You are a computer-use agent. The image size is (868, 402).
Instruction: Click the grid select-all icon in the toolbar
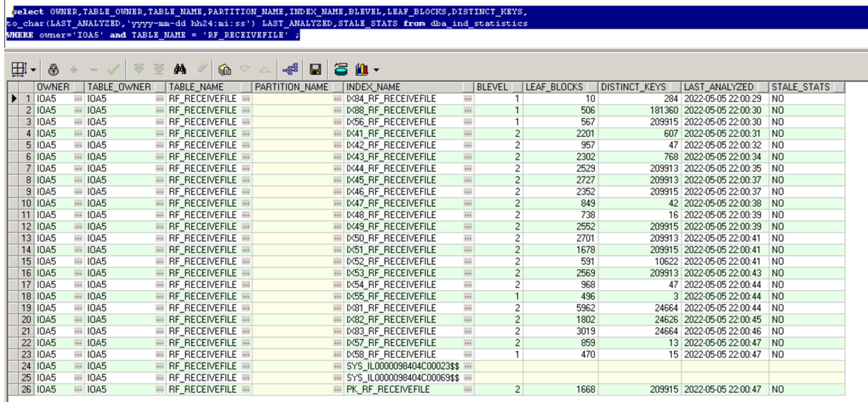pyautogui.click(x=19, y=69)
